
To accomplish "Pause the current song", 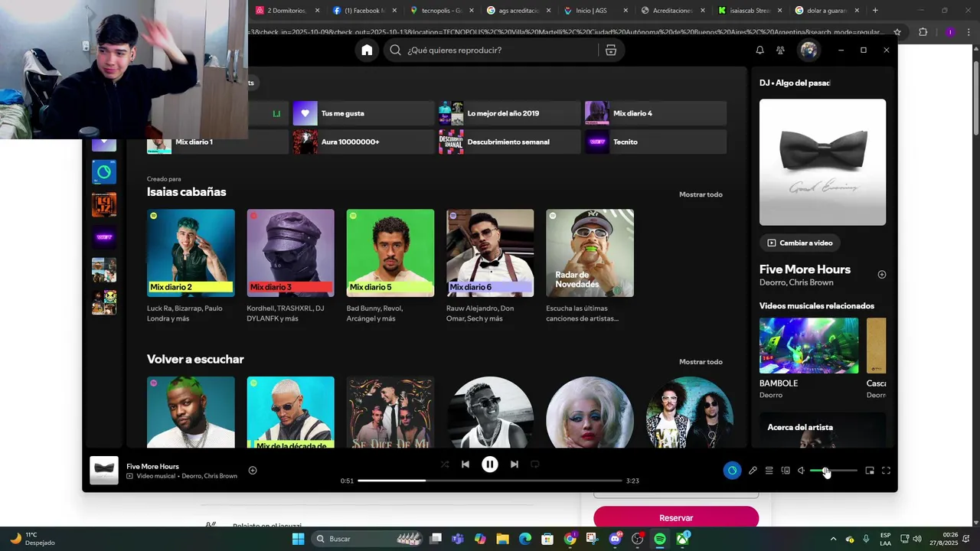I will pos(490,464).
